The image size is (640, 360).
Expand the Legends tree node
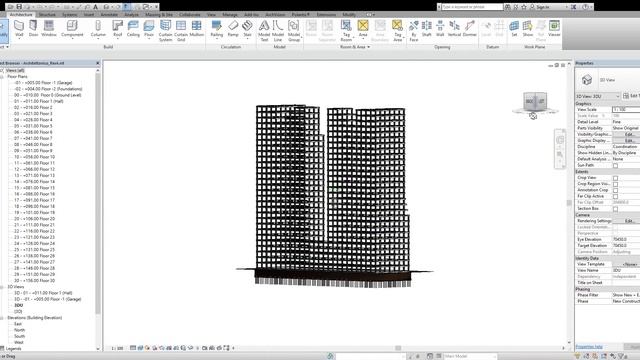point(2,349)
